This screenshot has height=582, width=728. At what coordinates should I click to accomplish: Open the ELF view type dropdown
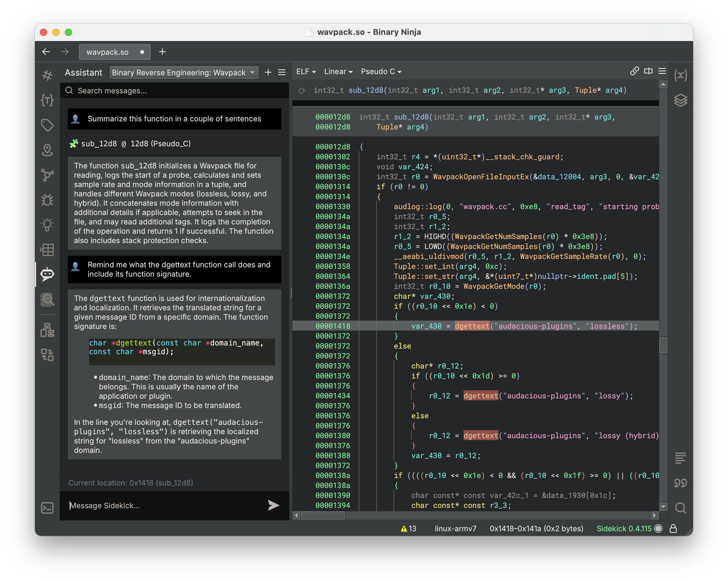click(306, 72)
